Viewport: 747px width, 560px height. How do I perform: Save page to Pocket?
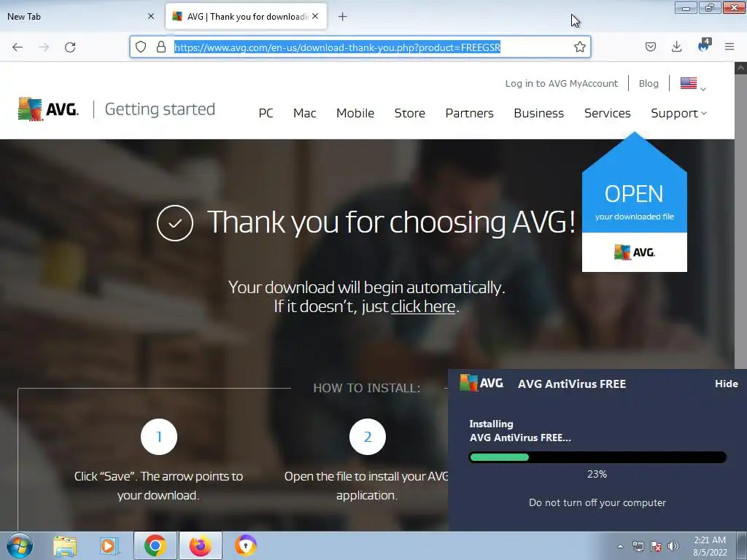(651, 47)
